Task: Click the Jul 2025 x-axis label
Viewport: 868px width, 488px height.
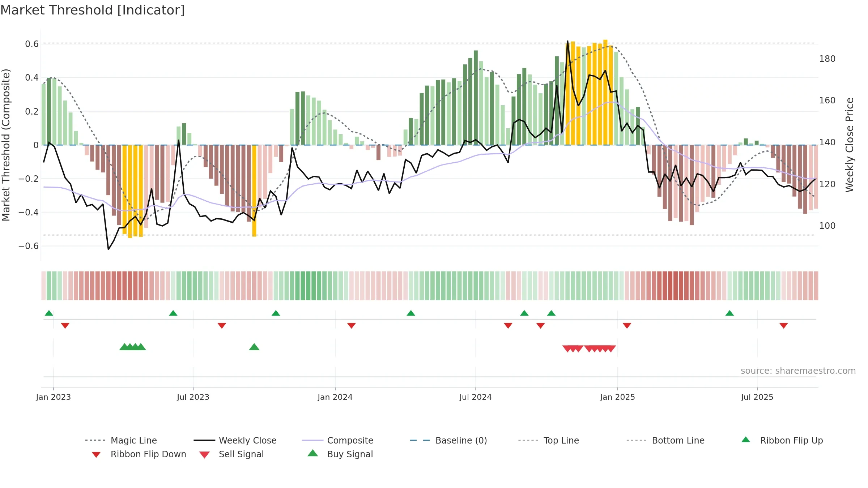Action: pyautogui.click(x=757, y=397)
